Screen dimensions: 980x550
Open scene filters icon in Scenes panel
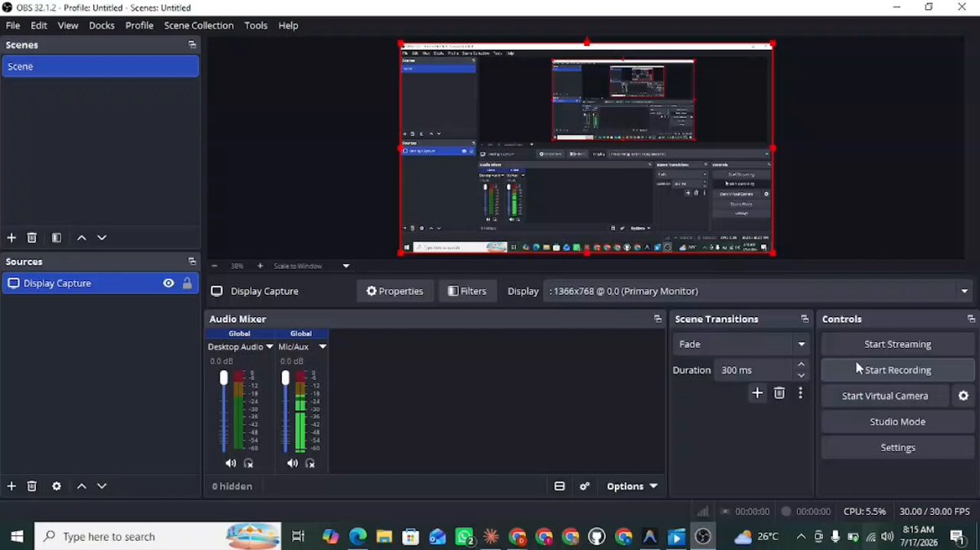click(56, 238)
